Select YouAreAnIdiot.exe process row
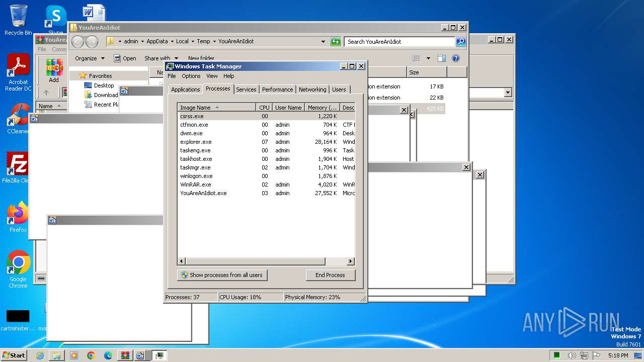The height and width of the screenshot is (362, 644). 267,193
